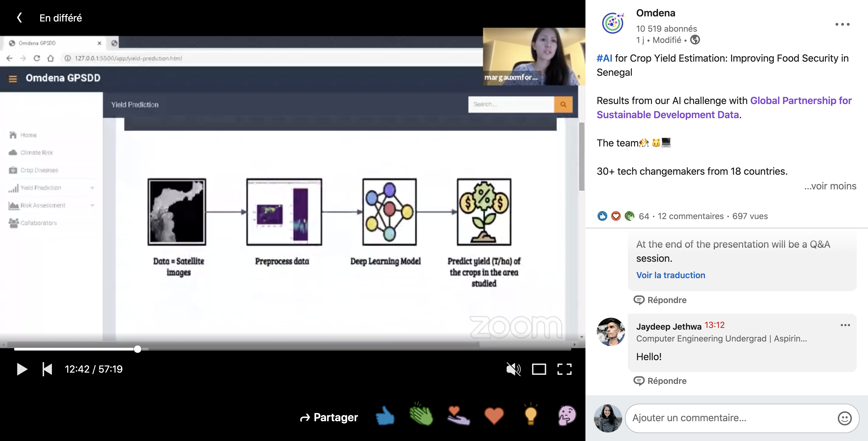This screenshot has width=868, height=441.
Task: Open Jaydeep Jethwa comment options menu
Action: 845,325
